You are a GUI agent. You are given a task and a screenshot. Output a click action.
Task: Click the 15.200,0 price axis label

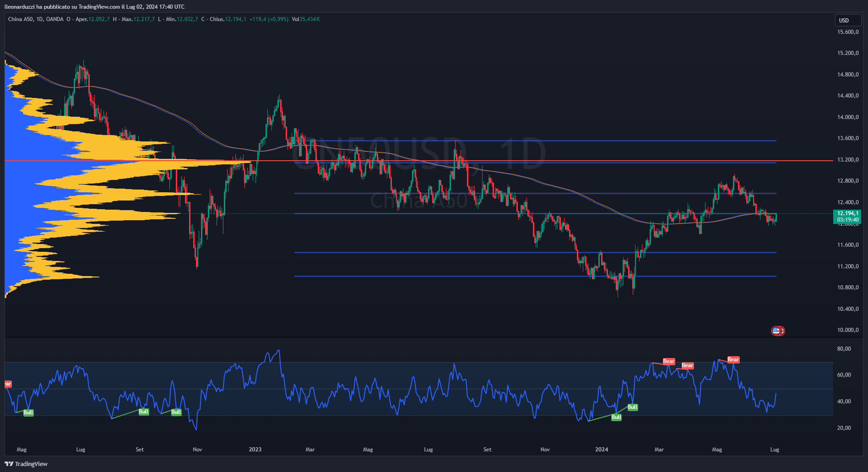(x=848, y=53)
